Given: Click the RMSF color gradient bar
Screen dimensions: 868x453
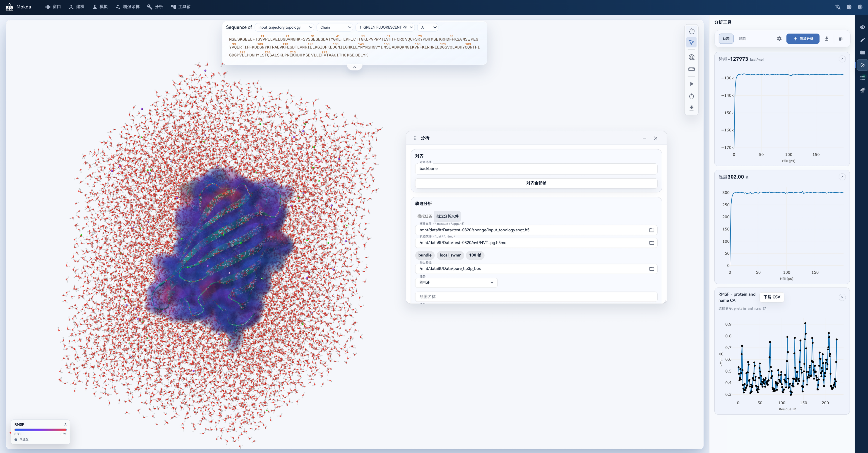Looking at the screenshot, I should [41, 430].
